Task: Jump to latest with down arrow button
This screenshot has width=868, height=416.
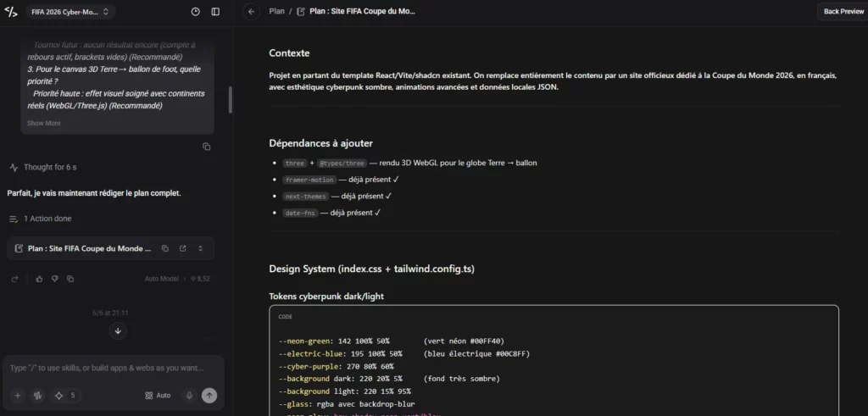Action: point(118,330)
